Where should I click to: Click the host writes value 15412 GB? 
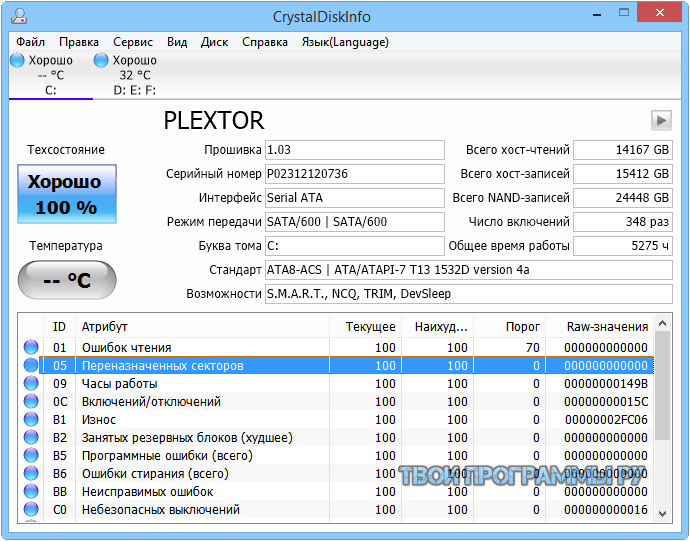coord(623,174)
